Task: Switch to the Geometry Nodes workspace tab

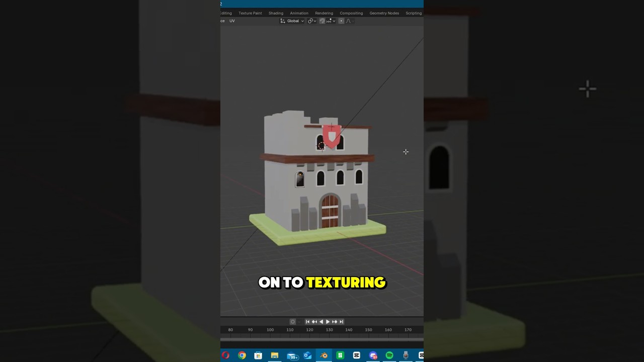Action: coord(384,13)
